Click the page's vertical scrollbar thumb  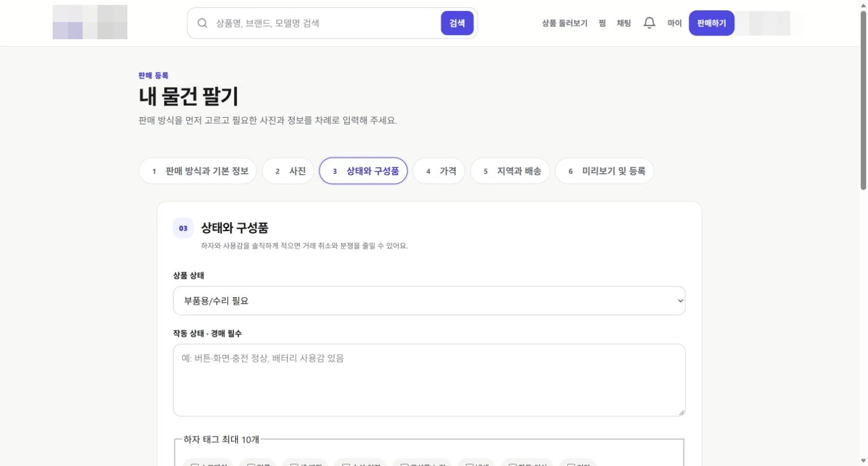[x=863, y=101]
